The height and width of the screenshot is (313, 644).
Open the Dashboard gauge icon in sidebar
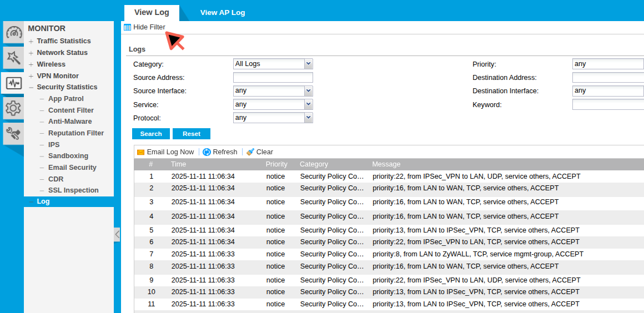tap(13, 32)
